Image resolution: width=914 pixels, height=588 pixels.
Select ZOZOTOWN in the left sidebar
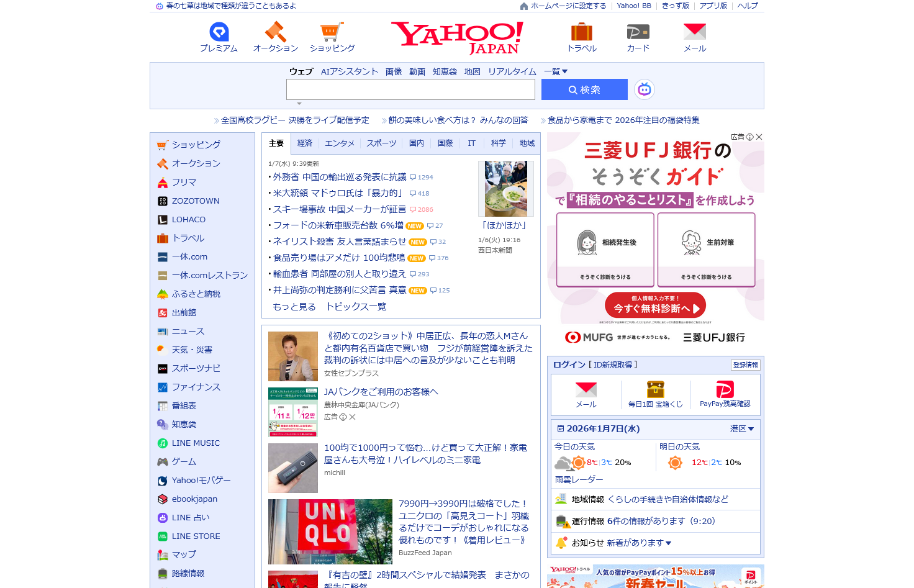click(x=196, y=201)
